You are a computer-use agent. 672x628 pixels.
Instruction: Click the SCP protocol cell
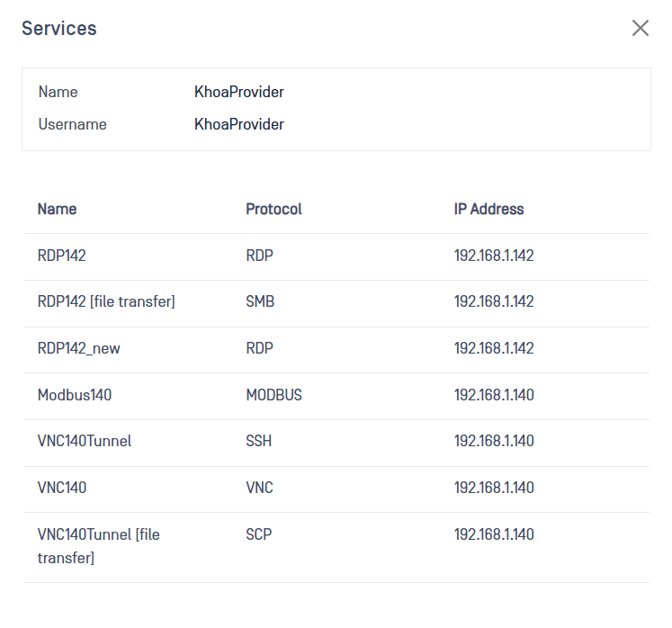pyautogui.click(x=258, y=534)
